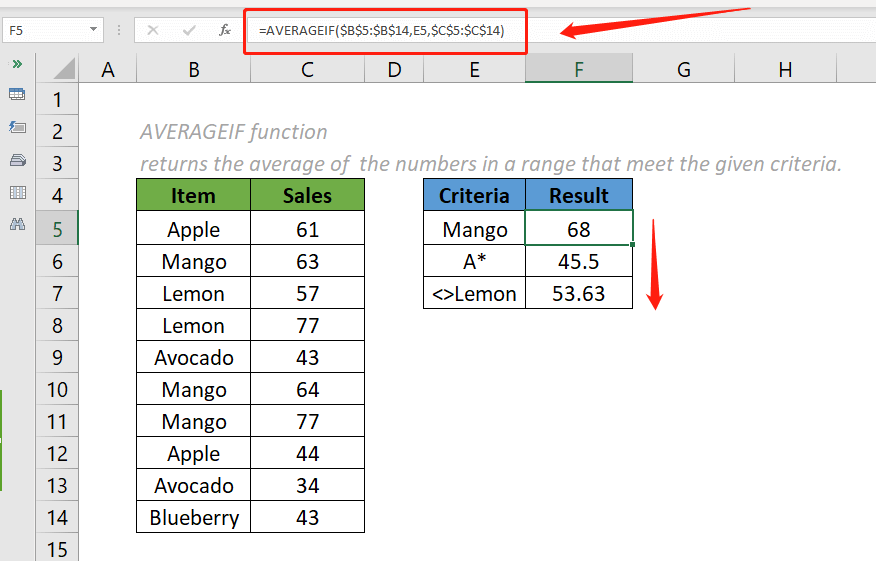Select column F header
The height and width of the screenshot is (561, 876).
pyautogui.click(x=579, y=69)
